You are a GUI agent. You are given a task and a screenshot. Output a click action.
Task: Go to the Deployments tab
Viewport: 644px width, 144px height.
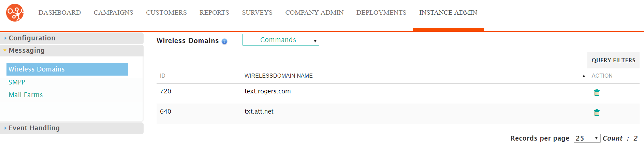381,13
